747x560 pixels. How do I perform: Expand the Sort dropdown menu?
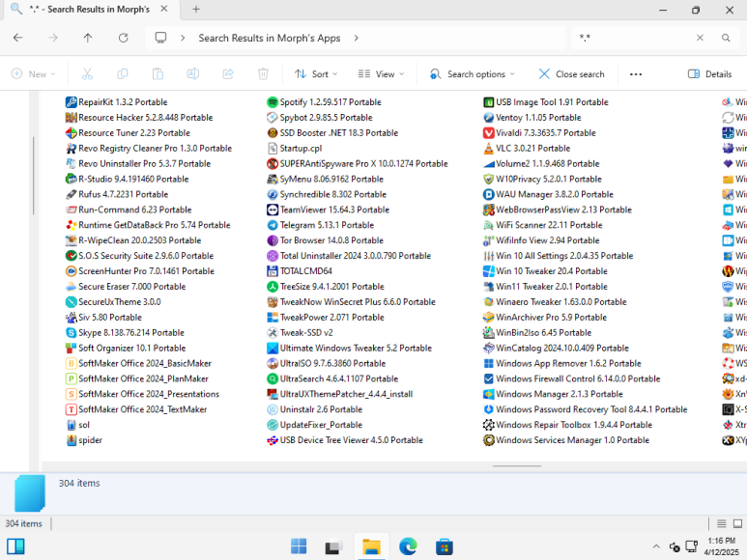[318, 74]
